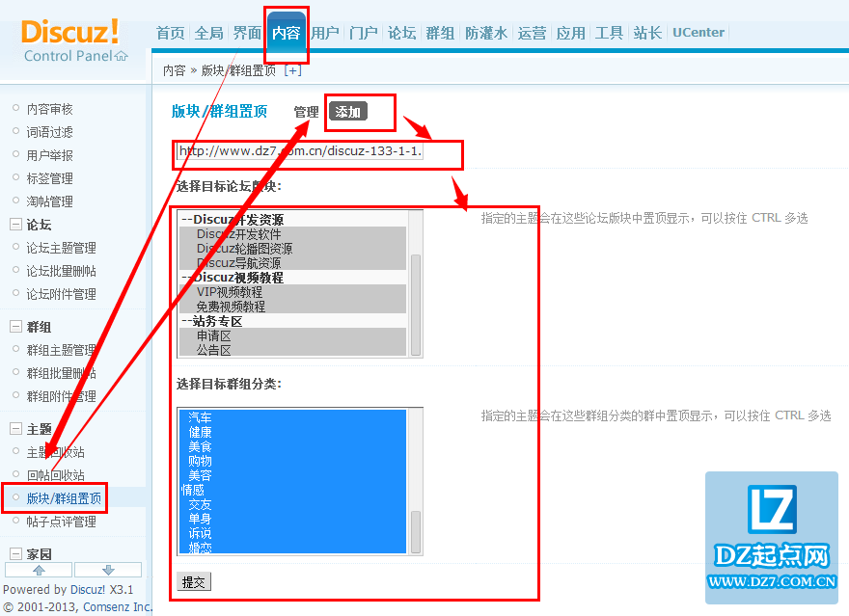The image size is (849, 616).
Task: Collapse the 家园 sidebar section
Action: [16, 554]
